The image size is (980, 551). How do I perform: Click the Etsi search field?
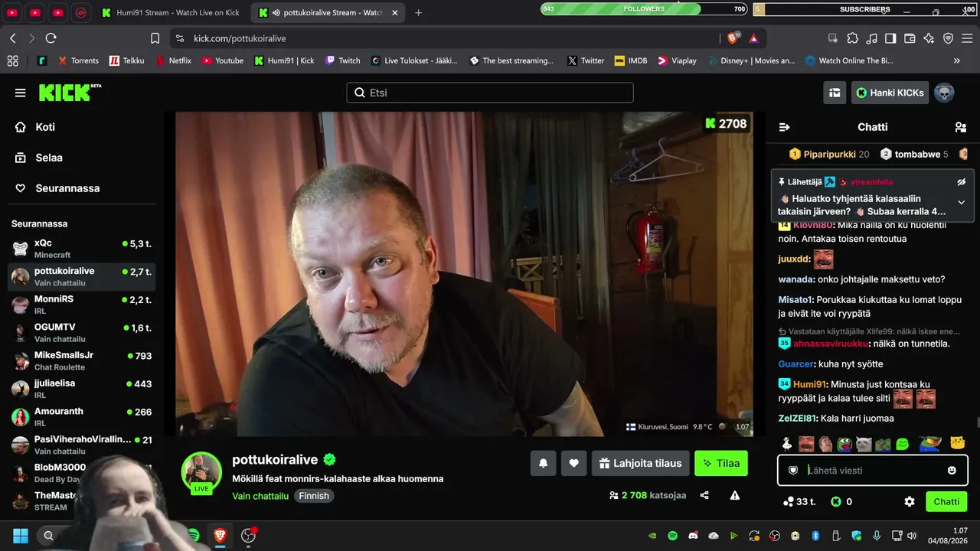pos(490,93)
